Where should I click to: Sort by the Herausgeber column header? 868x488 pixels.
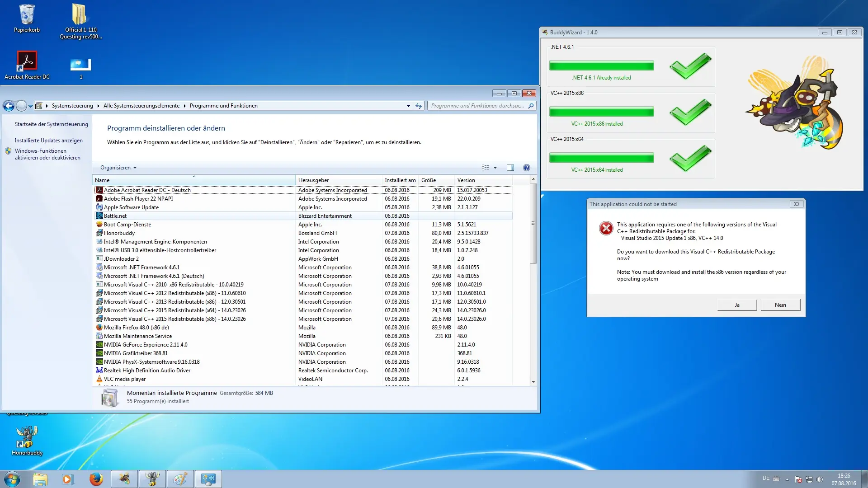coord(339,180)
